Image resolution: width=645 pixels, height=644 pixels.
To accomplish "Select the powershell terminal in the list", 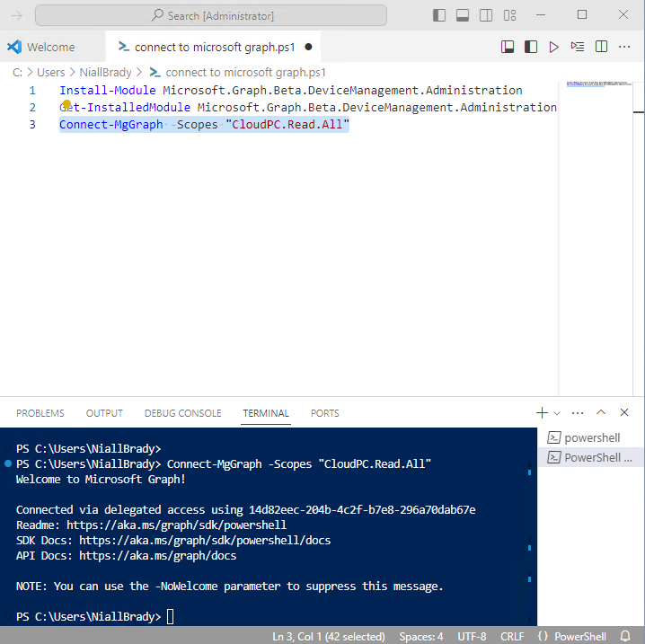I will (591, 438).
